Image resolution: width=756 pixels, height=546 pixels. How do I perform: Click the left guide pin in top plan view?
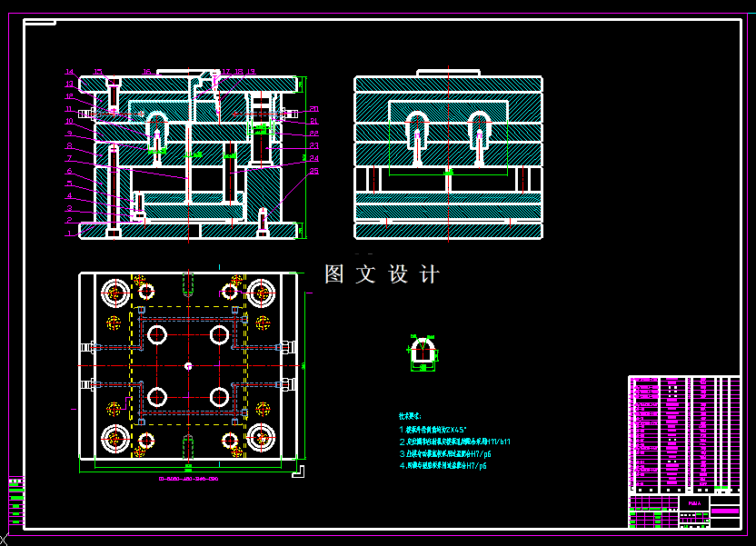[114, 289]
